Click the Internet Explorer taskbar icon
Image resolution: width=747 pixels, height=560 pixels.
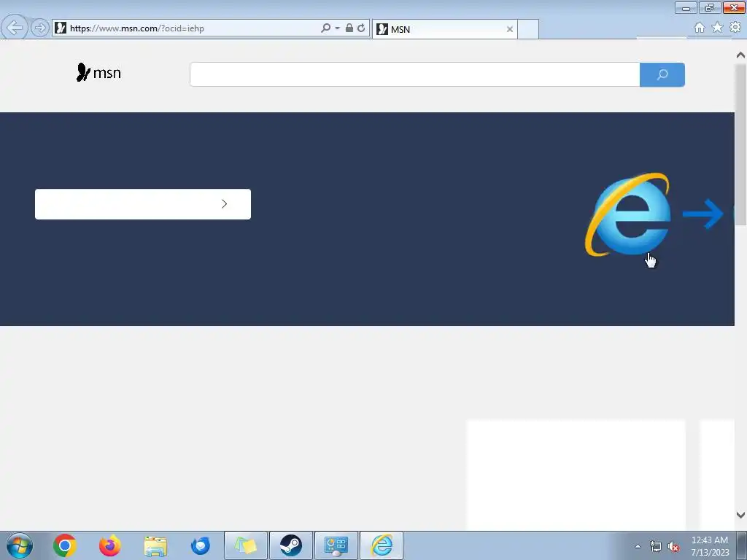coord(382,545)
